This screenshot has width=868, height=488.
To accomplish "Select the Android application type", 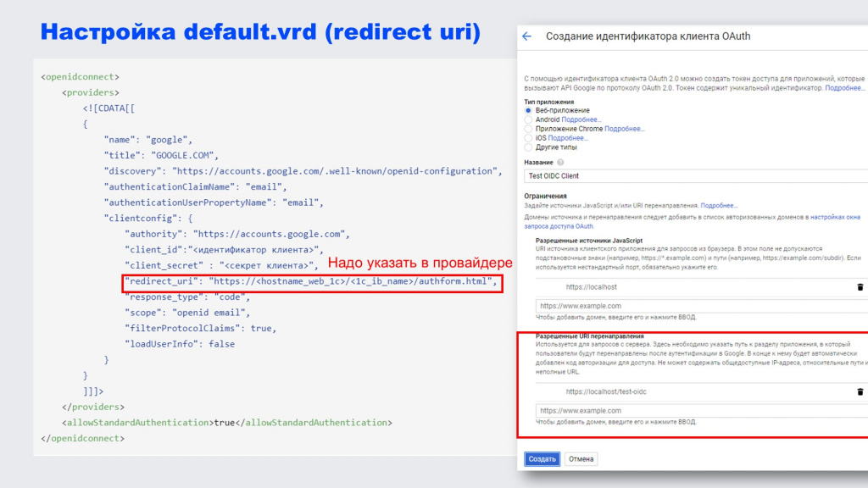I will pos(529,120).
